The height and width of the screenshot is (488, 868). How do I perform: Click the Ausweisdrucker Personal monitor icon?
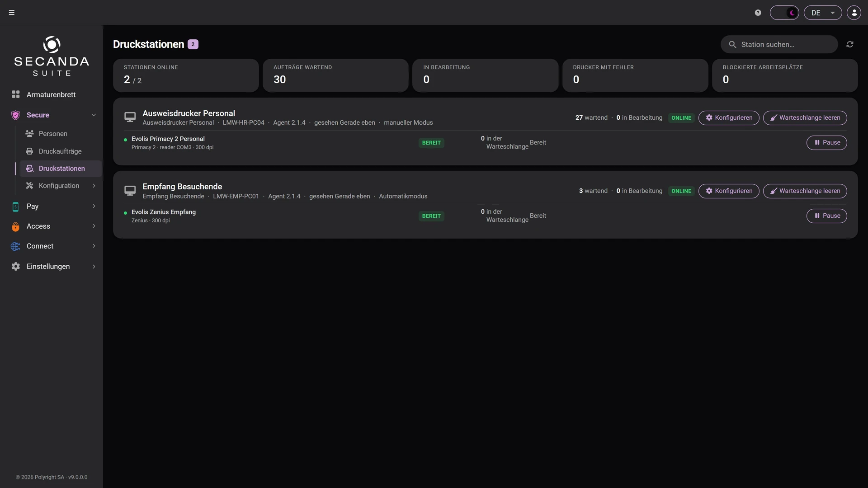(x=130, y=117)
